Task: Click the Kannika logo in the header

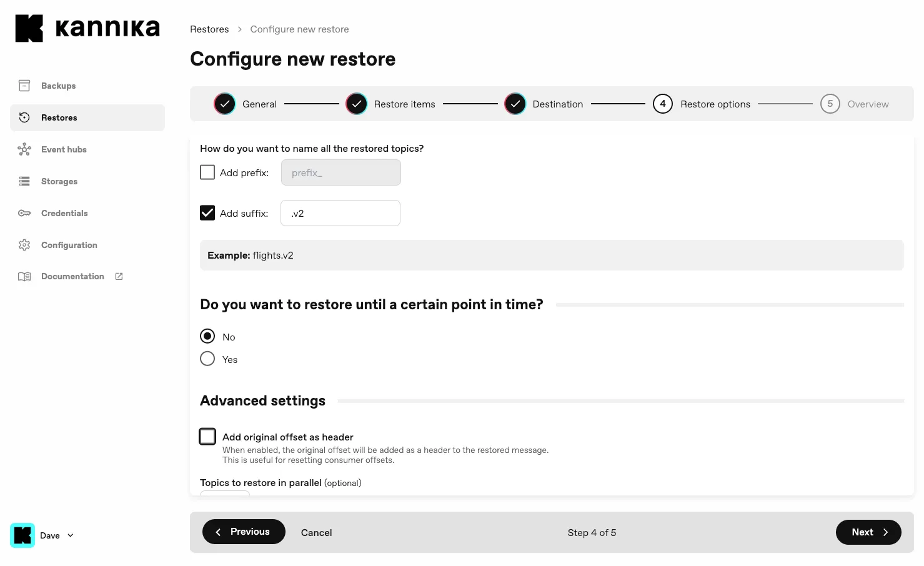Action: 87,27
